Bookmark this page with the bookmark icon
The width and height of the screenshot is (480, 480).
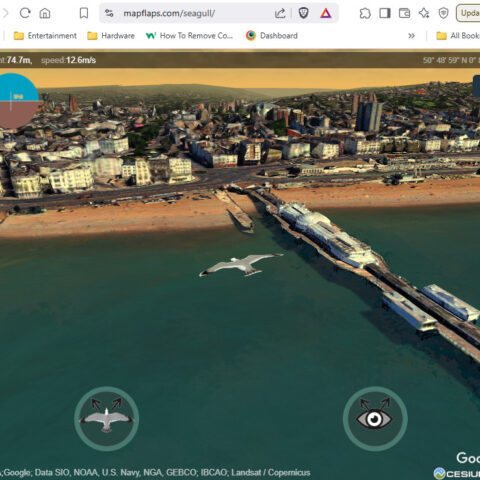pyautogui.click(x=84, y=13)
